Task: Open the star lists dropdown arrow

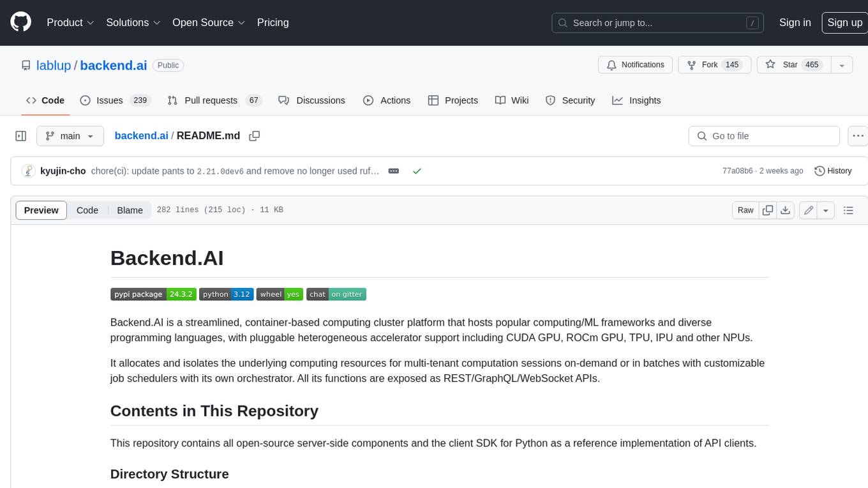Action: pos(841,65)
